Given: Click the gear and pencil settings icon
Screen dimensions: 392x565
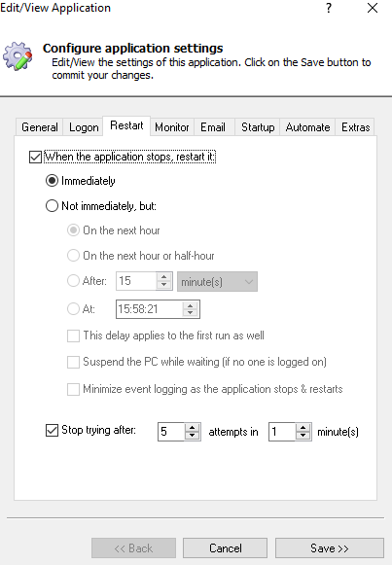Looking at the screenshot, I should coord(18,55).
